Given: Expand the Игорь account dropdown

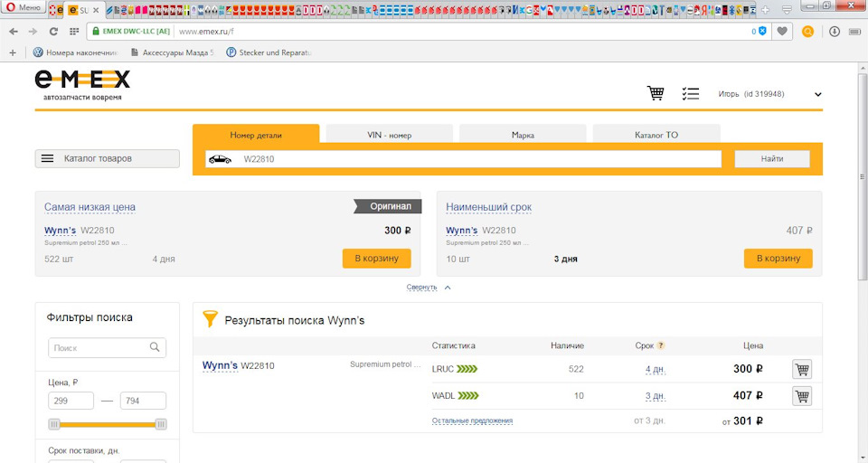Looking at the screenshot, I should tap(817, 94).
